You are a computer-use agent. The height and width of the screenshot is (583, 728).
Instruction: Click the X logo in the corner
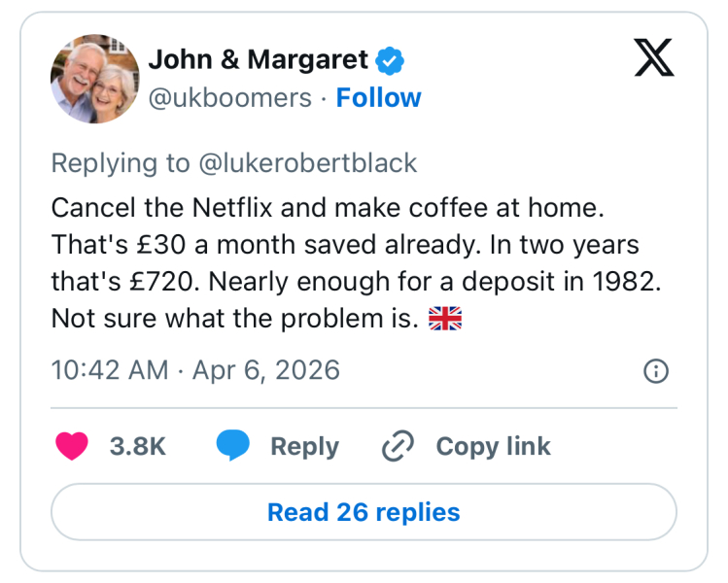[654, 60]
